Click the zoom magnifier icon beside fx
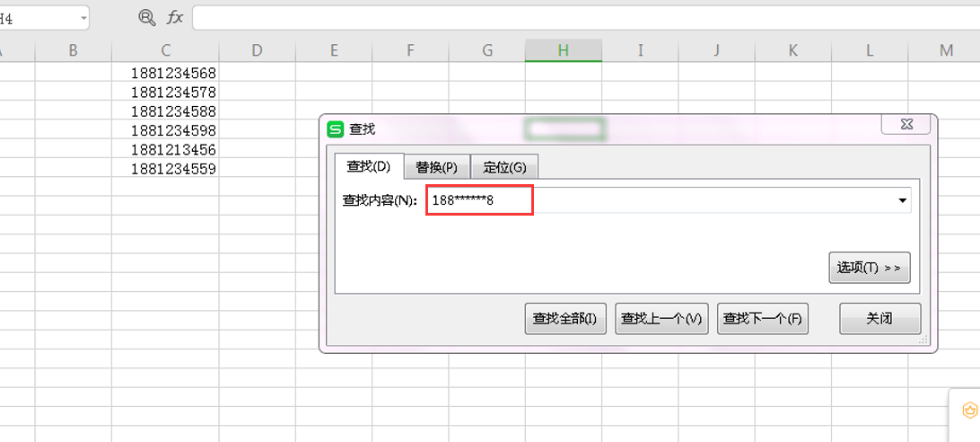The width and height of the screenshot is (980, 442). click(x=147, y=18)
